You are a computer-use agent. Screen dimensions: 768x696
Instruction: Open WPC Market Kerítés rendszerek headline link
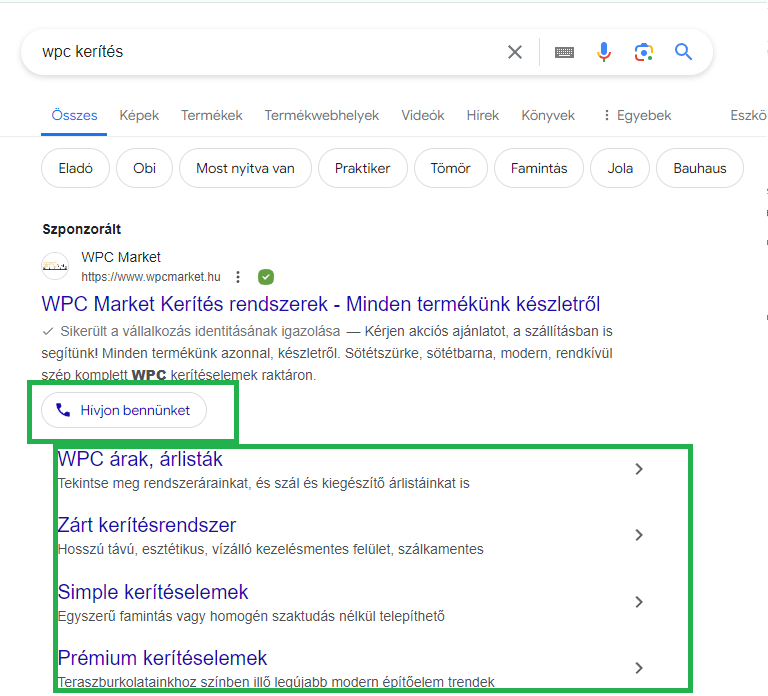(321, 304)
